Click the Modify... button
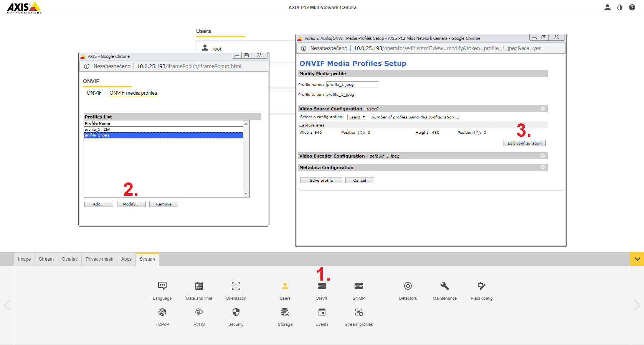The image size is (644, 345). tap(131, 204)
